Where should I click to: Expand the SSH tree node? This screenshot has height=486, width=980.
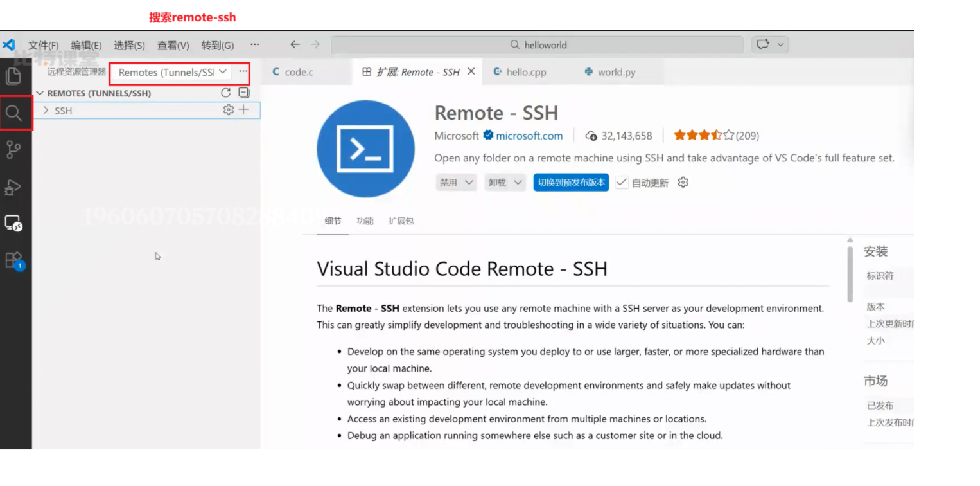click(46, 111)
